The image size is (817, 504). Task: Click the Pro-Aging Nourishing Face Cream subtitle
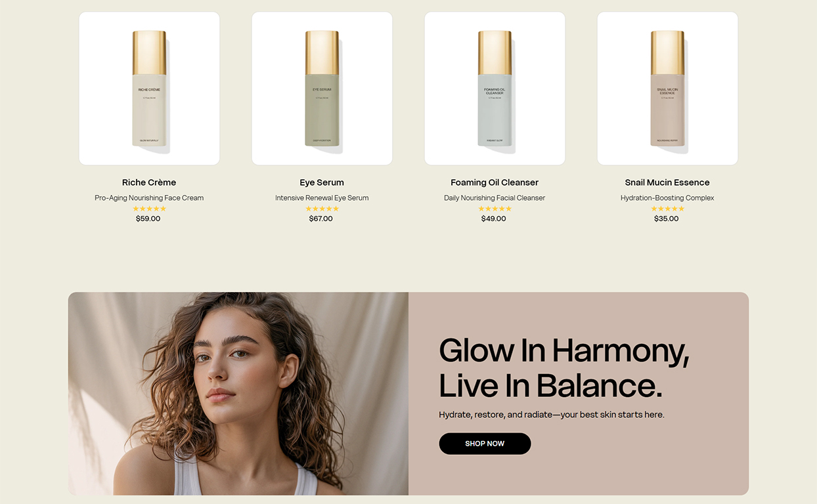click(x=149, y=198)
